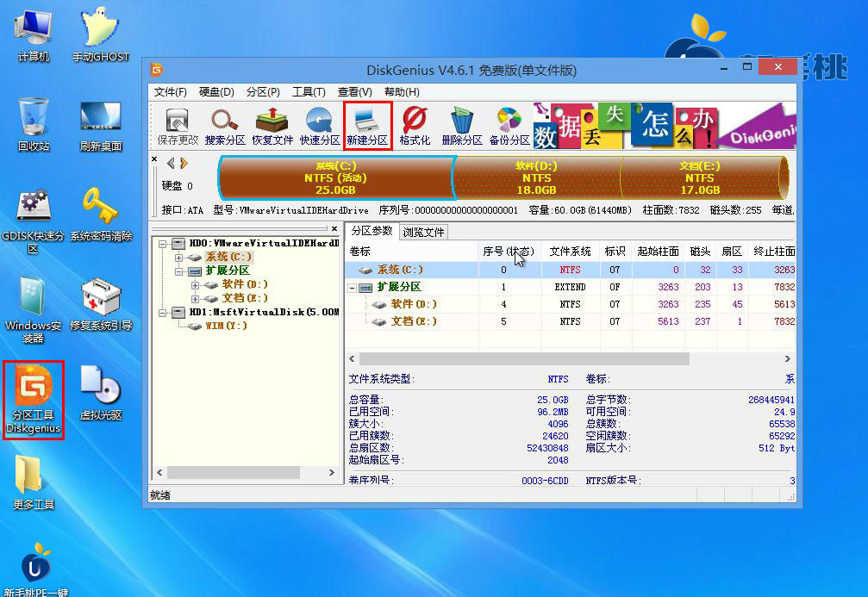This screenshot has height=597, width=868.
Task: Go to previous disk with left arrow
Action: click(x=171, y=163)
